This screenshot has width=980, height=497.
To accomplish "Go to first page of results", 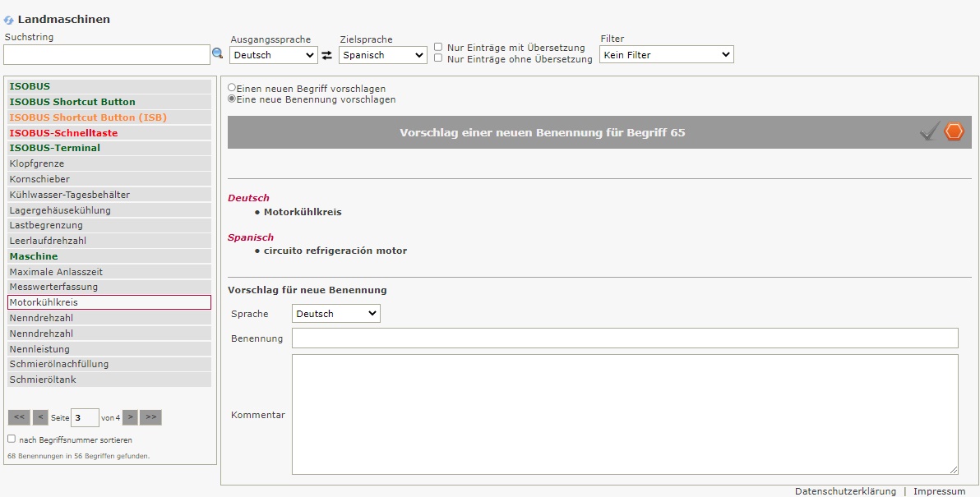I will (x=19, y=417).
